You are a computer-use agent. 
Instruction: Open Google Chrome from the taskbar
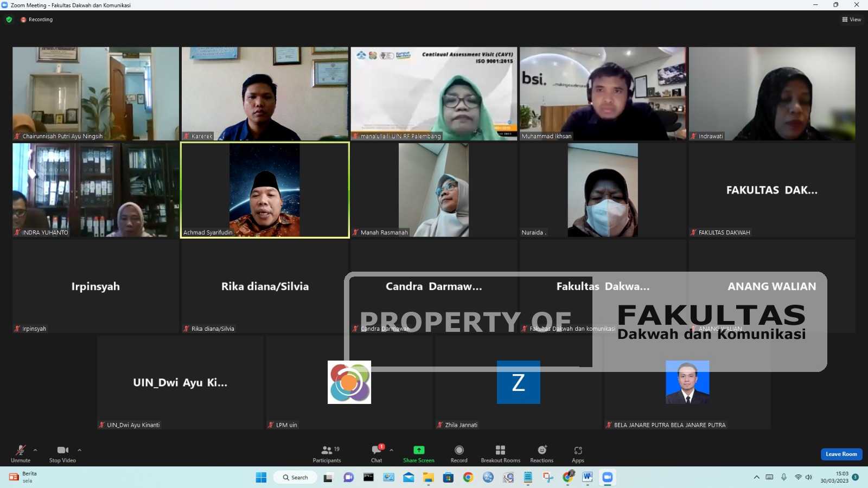coord(468,477)
